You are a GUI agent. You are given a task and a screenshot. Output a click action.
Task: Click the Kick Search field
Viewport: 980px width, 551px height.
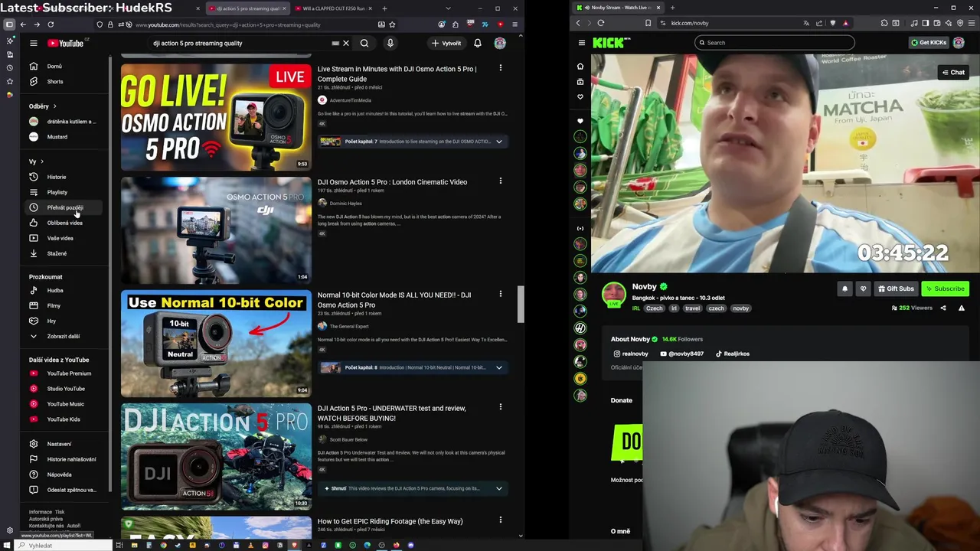click(x=774, y=43)
